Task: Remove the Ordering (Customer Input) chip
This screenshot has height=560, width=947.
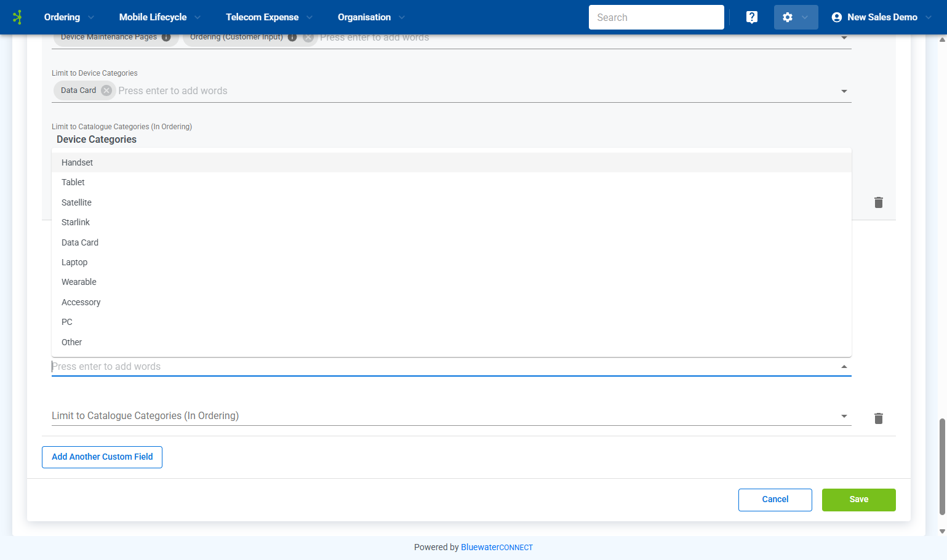Action: coord(308,37)
